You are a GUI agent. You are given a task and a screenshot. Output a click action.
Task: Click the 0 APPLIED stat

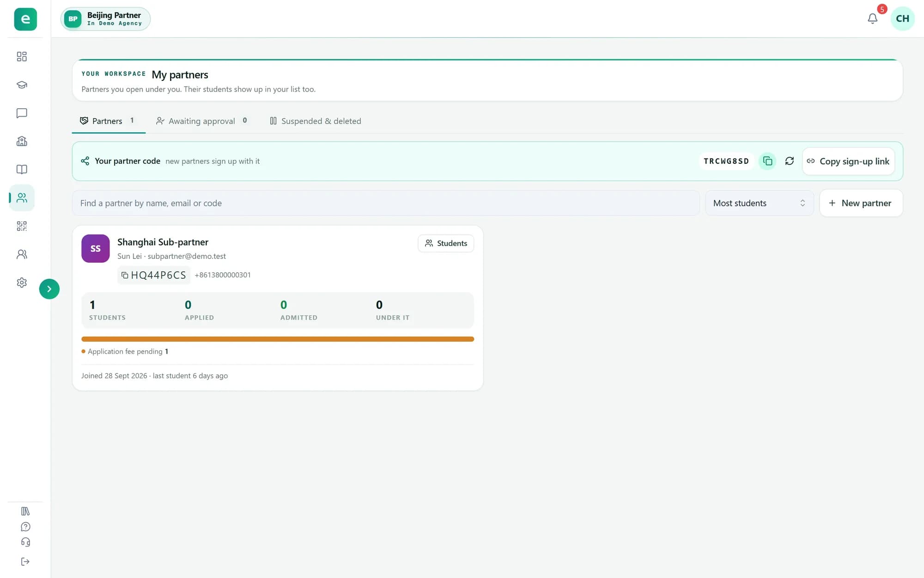[199, 310]
